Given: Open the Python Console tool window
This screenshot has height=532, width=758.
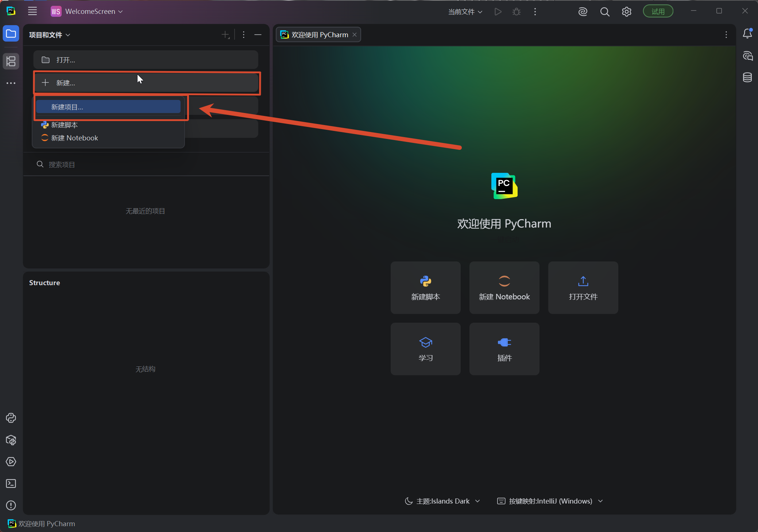Looking at the screenshot, I should 11,418.
